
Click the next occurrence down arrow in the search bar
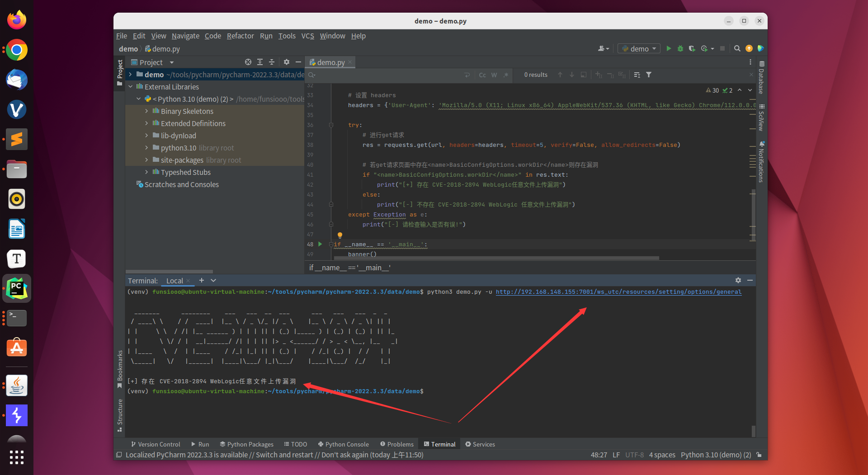[572, 75]
